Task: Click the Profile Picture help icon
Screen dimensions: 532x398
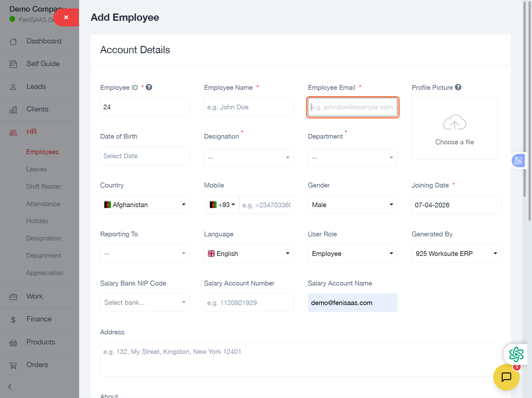Action: click(x=458, y=87)
